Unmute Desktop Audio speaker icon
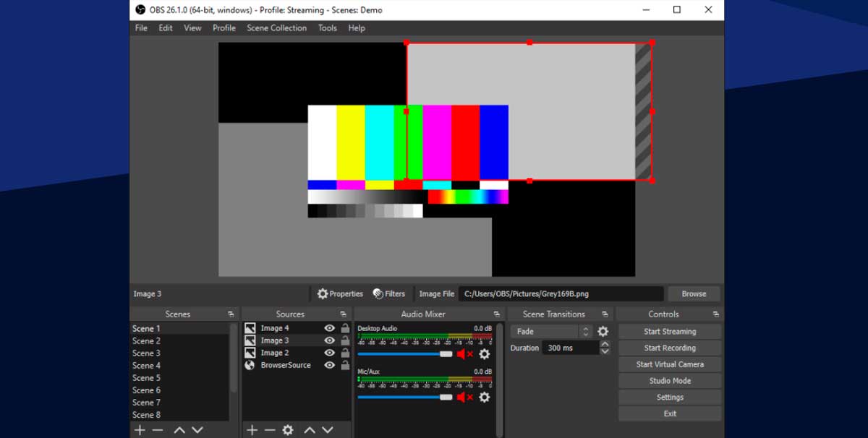This screenshot has width=868, height=438. point(464,354)
